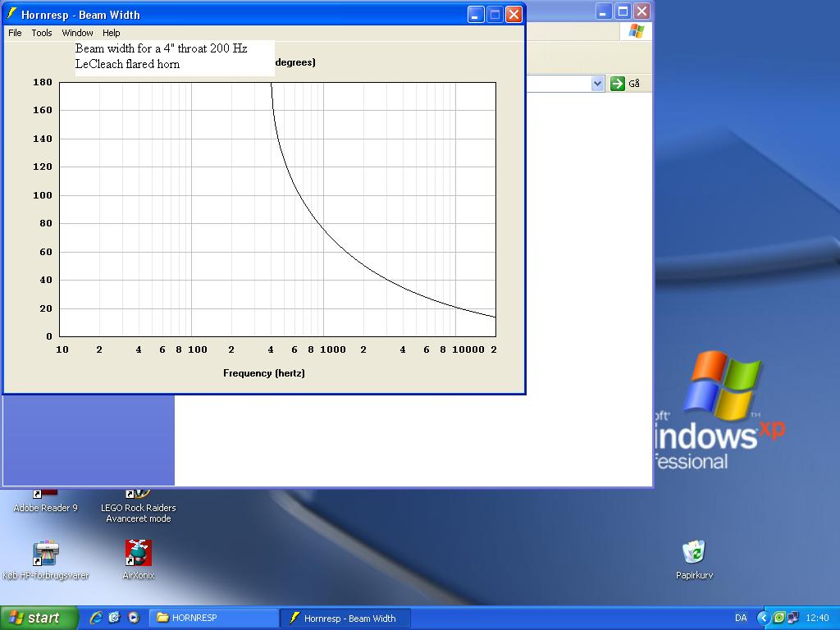Open the Window menu in Hornresp
Viewport: 840px width, 630px height.
pos(77,33)
